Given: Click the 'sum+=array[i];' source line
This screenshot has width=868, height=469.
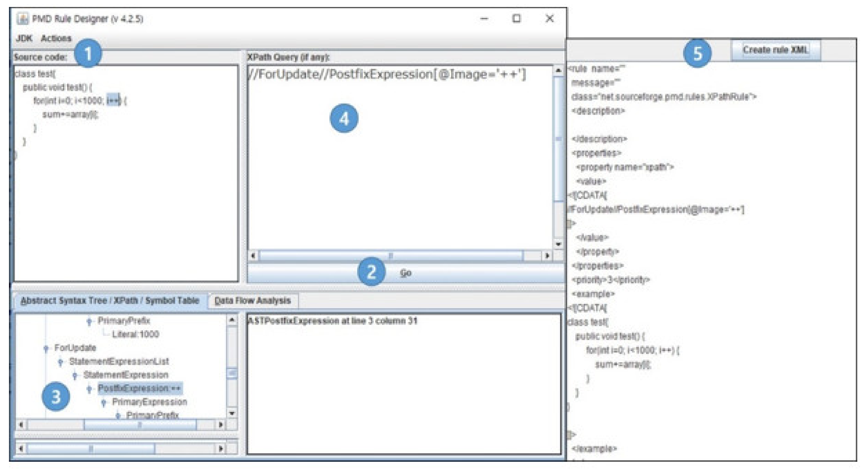Looking at the screenshot, I should tap(70, 114).
